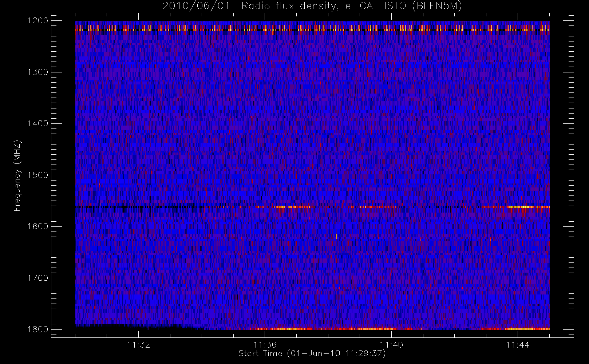Click the 'Frequency (MHz)' axis label

pos(17,175)
